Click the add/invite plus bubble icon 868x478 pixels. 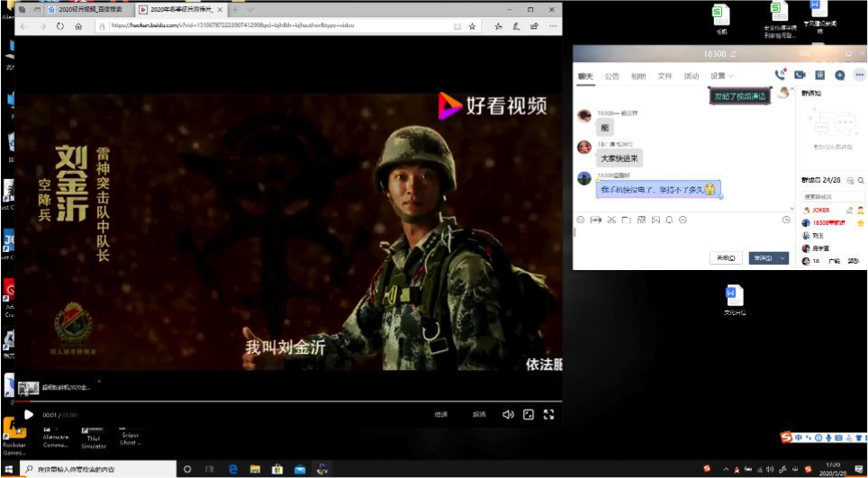839,76
